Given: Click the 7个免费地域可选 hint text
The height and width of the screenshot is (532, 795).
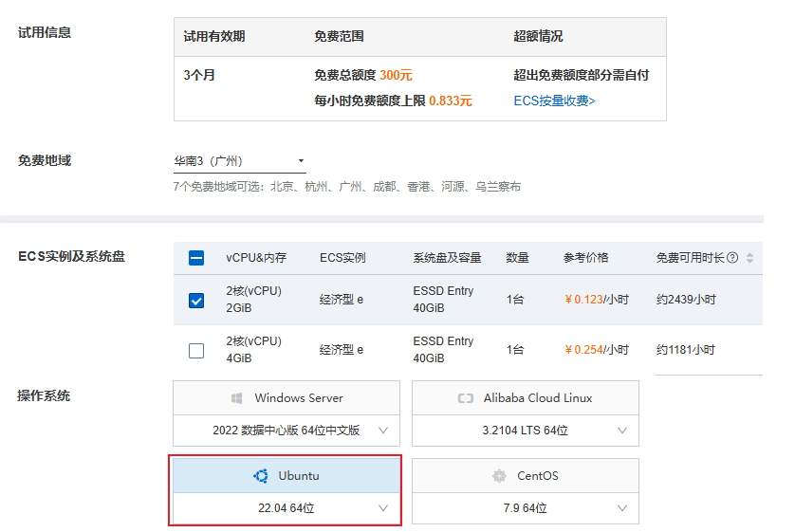Looking at the screenshot, I should 347,187.
